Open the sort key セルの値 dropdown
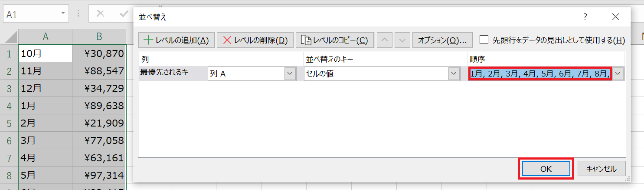 [x=454, y=74]
